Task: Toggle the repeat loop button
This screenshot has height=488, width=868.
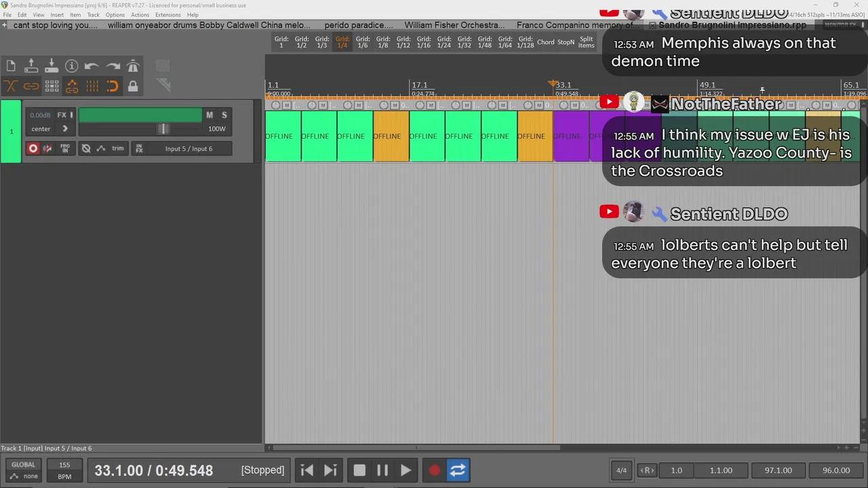Action: click(x=458, y=470)
